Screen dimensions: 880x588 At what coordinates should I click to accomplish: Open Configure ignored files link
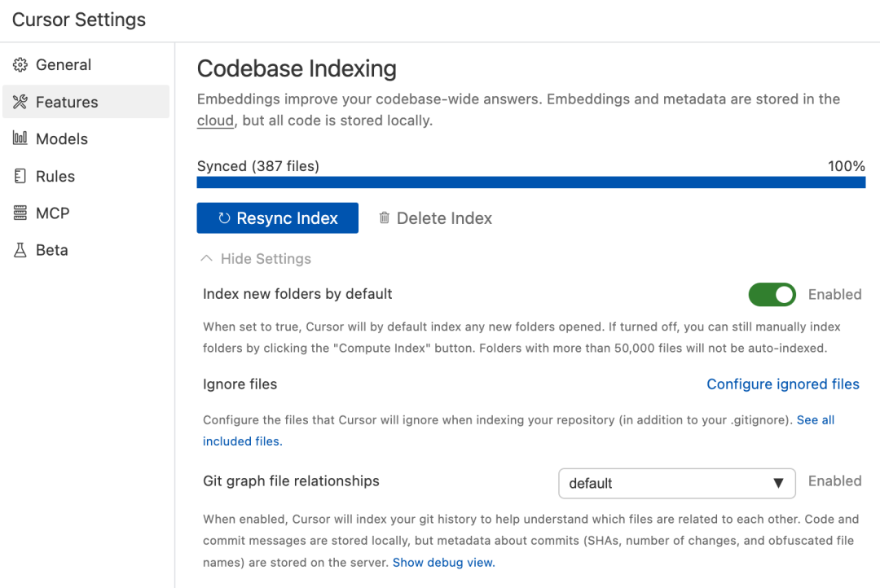pyautogui.click(x=783, y=384)
